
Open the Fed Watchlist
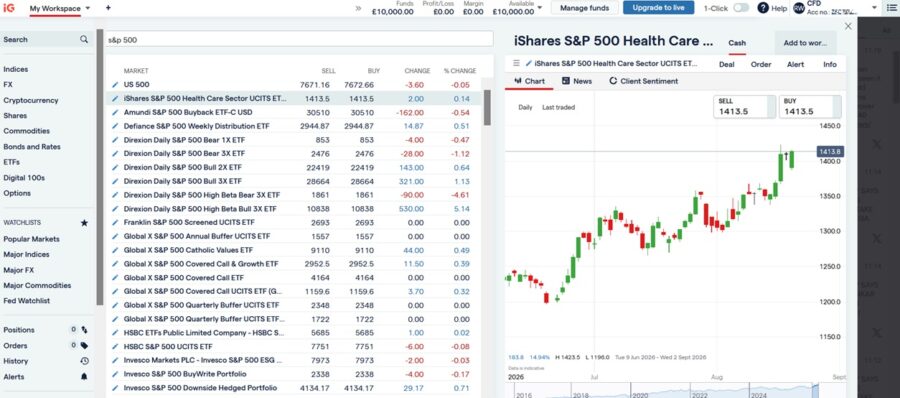click(x=27, y=301)
